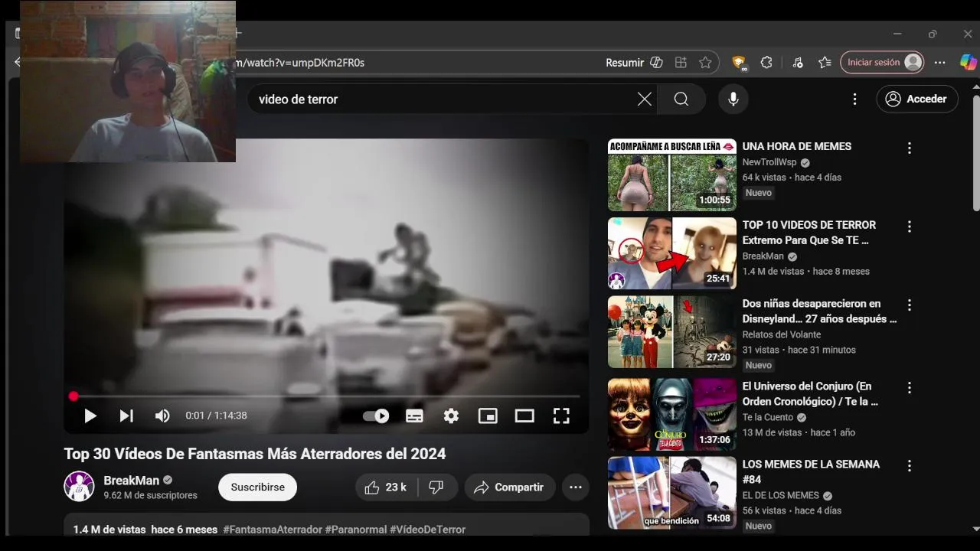The width and height of the screenshot is (980, 551).
Task: Click the Iniciar sesión profile button
Action: pos(882,63)
